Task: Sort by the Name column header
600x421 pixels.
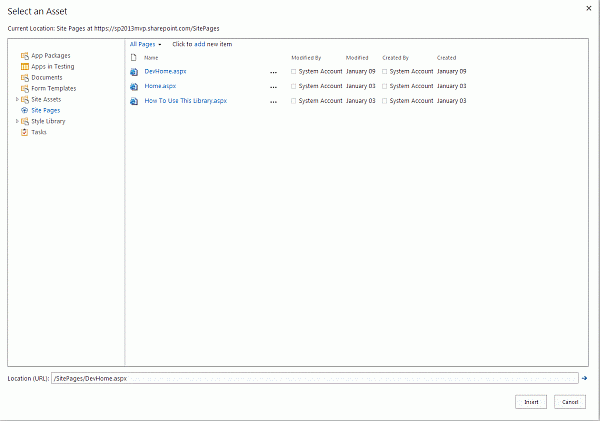Action: (x=151, y=58)
